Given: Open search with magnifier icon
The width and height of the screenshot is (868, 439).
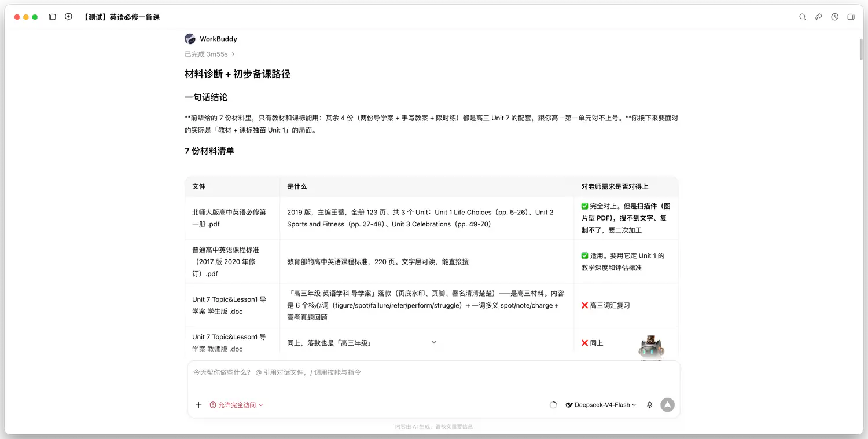Looking at the screenshot, I should click(x=803, y=17).
